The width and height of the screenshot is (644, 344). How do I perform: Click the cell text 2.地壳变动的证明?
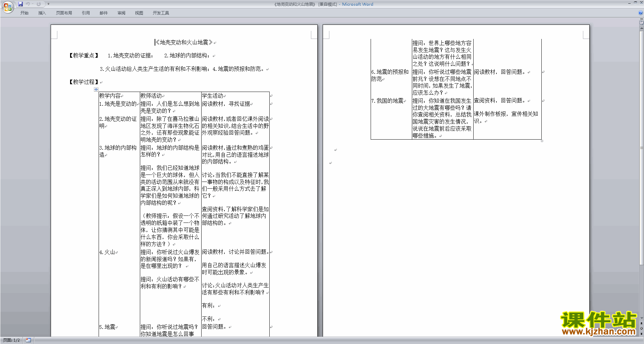[118, 122]
